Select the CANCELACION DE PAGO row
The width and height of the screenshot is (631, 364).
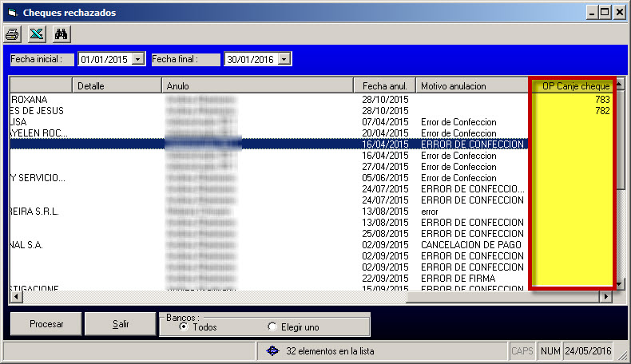click(x=471, y=244)
